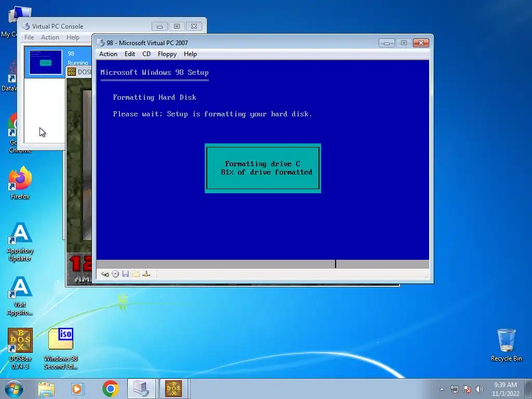Click the Appsitory Updater desktop shortcut
The image size is (532, 399).
20,242
